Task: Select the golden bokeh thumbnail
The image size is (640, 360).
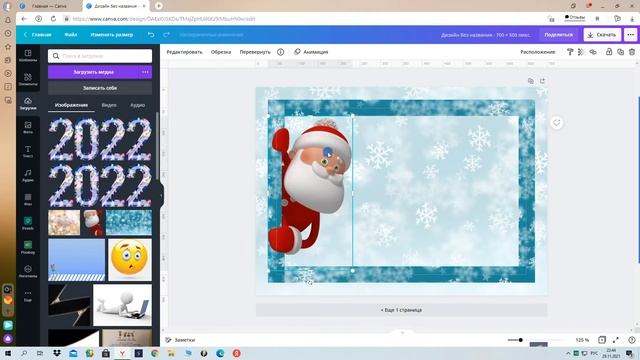Action: pyautogui.click(x=64, y=223)
